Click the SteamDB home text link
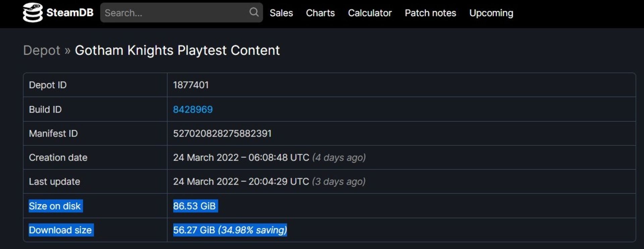The width and height of the screenshot is (644, 249). [x=70, y=13]
